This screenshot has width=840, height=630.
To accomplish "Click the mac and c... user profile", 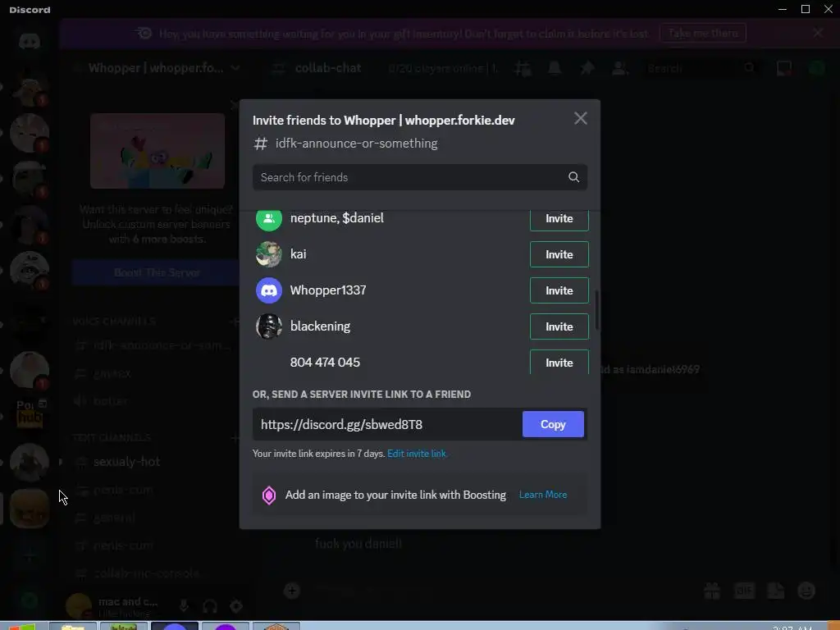I will tap(113, 606).
